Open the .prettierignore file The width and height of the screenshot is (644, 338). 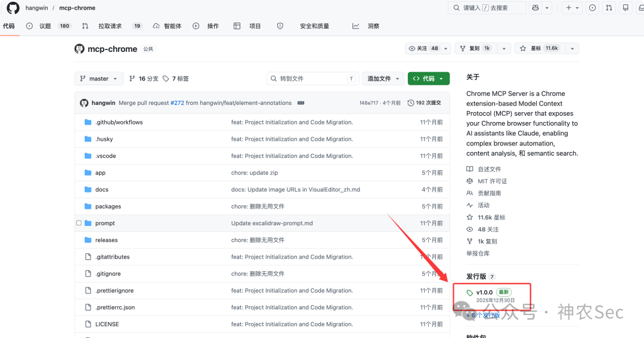[114, 291]
